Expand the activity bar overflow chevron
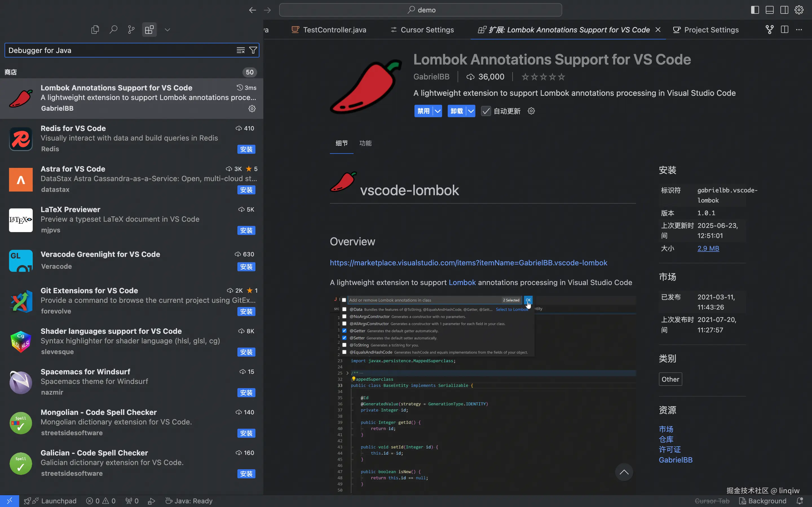Screen dimensions: 812x507 tap(167, 30)
